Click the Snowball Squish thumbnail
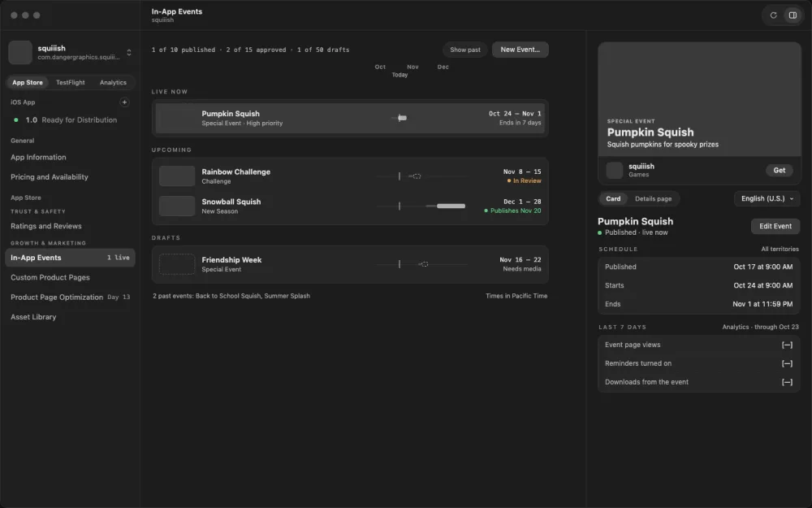This screenshot has width=812, height=508. coord(177,206)
